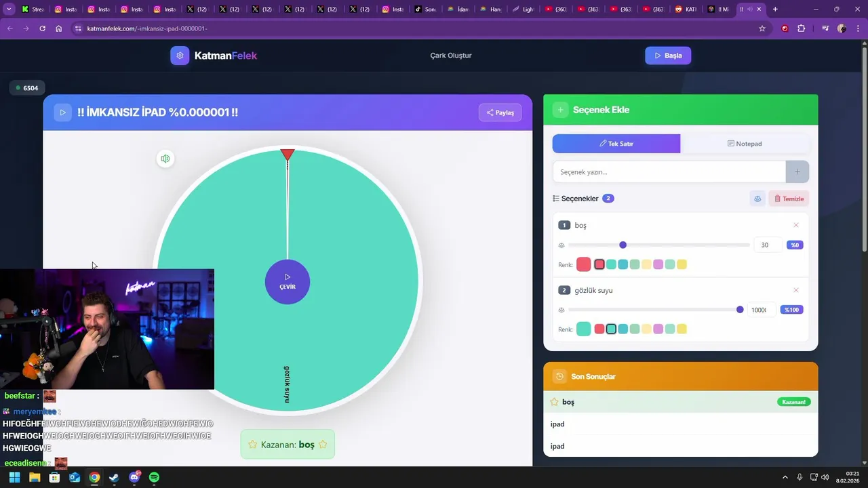Click the boş weight slider handle
Image resolution: width=868 pixels, height=488 pixels.
623,245
